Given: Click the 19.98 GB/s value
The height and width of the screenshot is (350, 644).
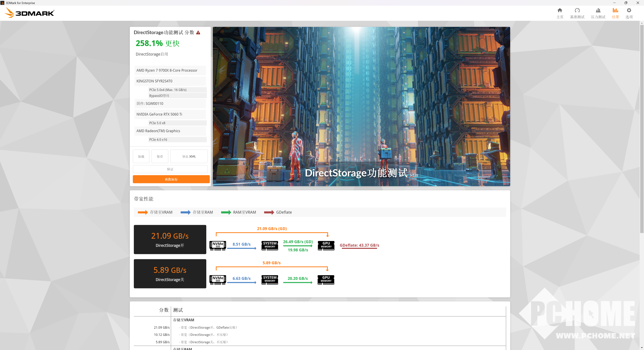Looking at the screenshot, I should [x=298, y=250].
